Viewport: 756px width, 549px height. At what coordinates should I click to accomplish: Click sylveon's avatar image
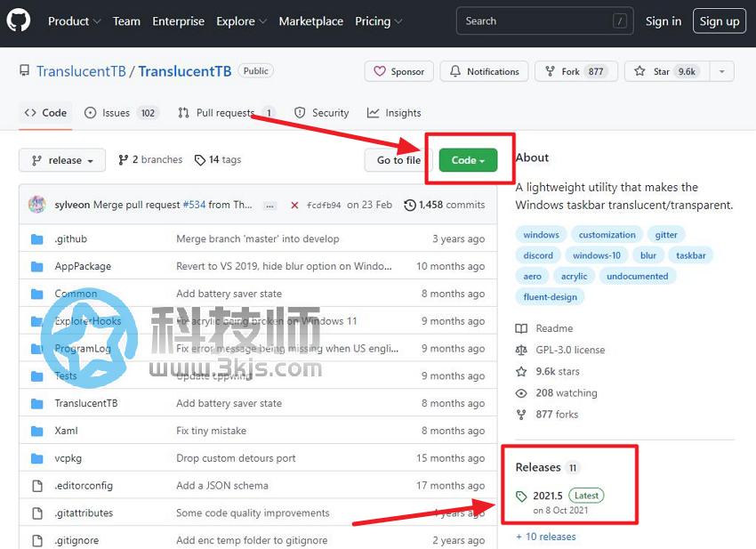[37, 205]
